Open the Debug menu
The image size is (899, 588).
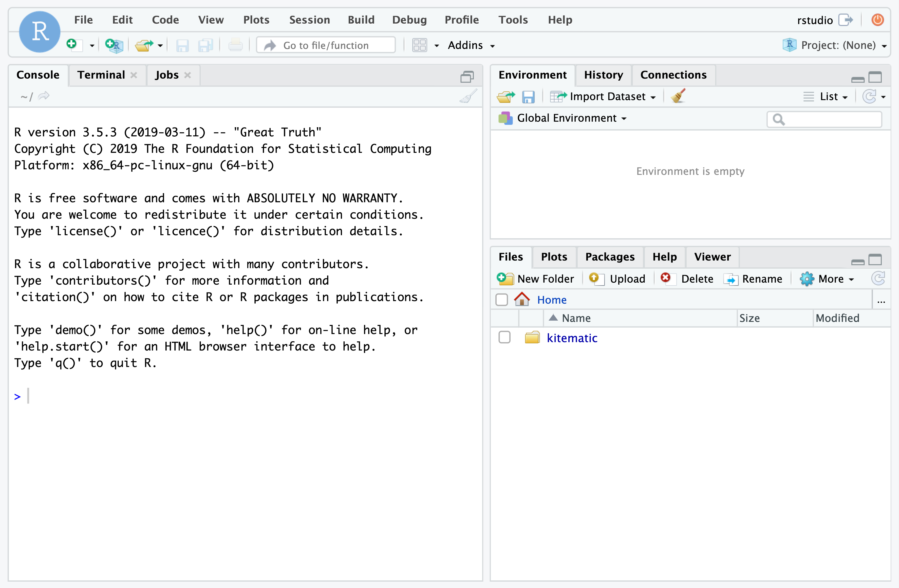pyautogui.click(x=409, y=20)
